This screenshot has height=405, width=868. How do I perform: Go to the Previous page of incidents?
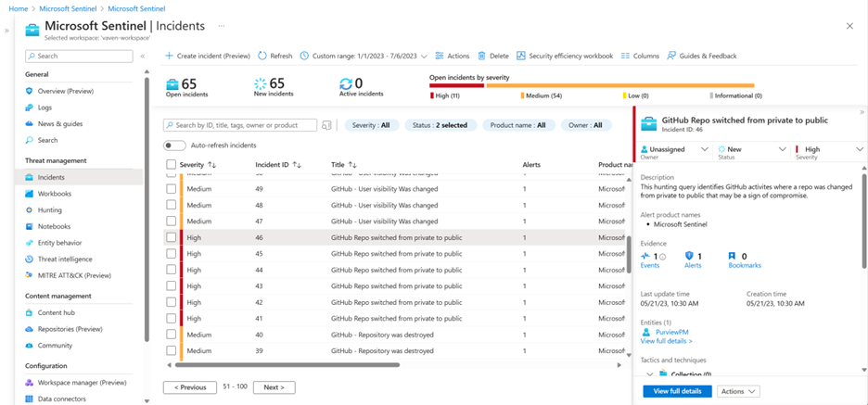tap(190, 387)
